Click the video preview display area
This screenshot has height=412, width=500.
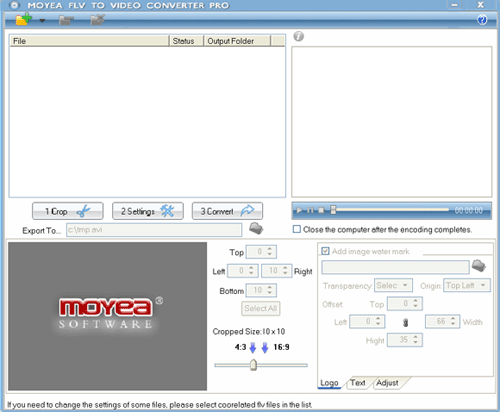point(392,122)
